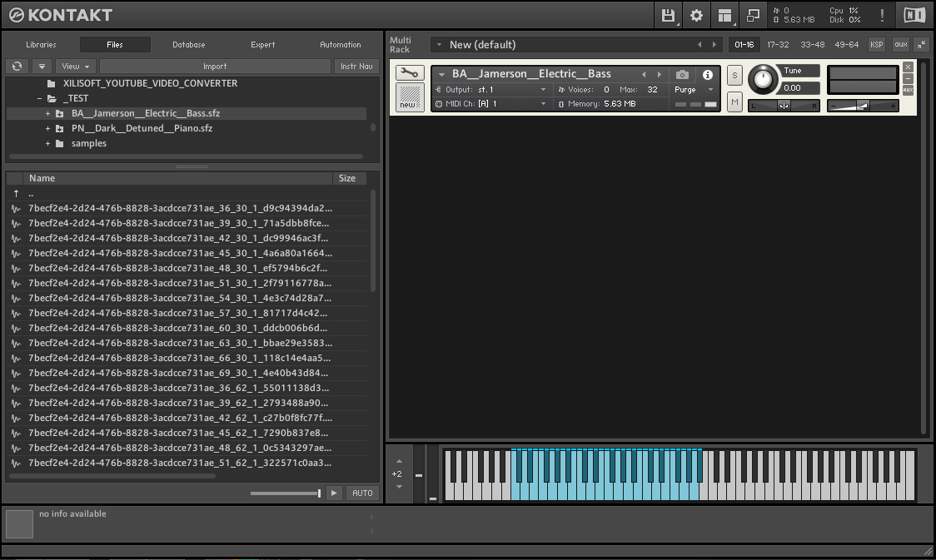Open the Files save/load menu icon
The width and height of the screenshot is (936, 560).
point(668,16)
